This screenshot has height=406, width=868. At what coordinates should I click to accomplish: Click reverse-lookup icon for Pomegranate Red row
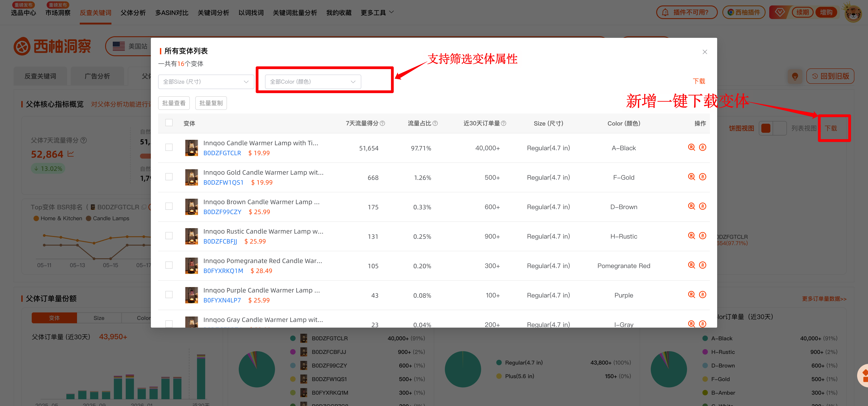tap(692, 265)
